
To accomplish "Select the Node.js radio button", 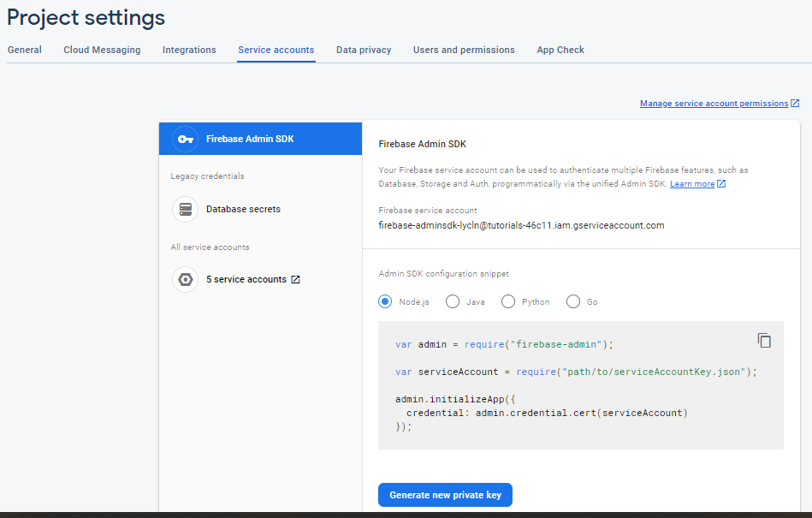I will pyautogui.click(x=385, y=301).
